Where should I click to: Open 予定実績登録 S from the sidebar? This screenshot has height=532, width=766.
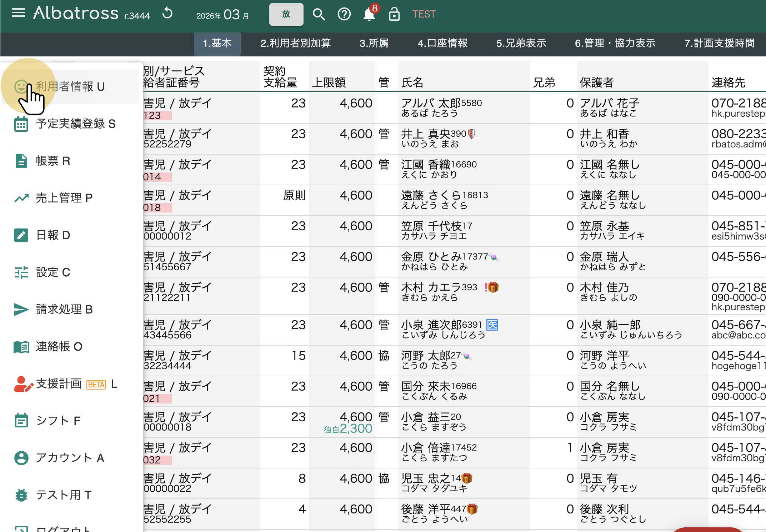coord(76,124)
